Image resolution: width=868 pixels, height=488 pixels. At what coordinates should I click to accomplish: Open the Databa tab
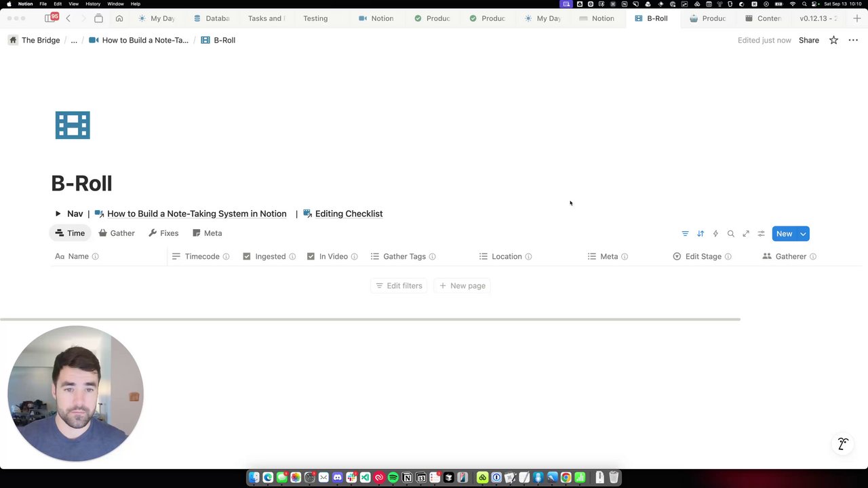(212, 18)
